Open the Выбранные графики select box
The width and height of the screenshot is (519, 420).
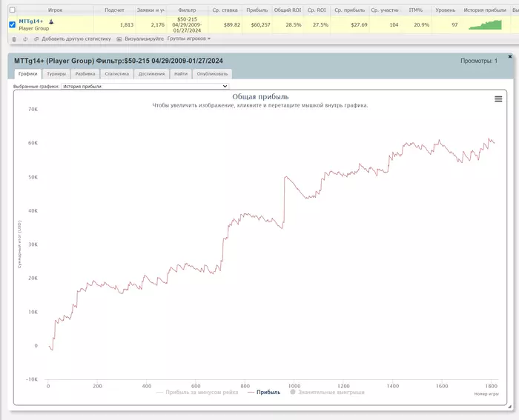(145, 87)
